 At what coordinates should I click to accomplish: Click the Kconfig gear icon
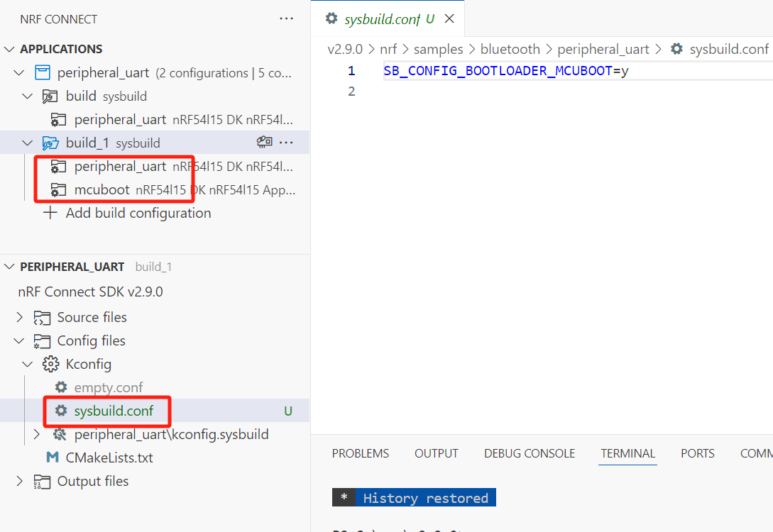[x=50, y=364]
